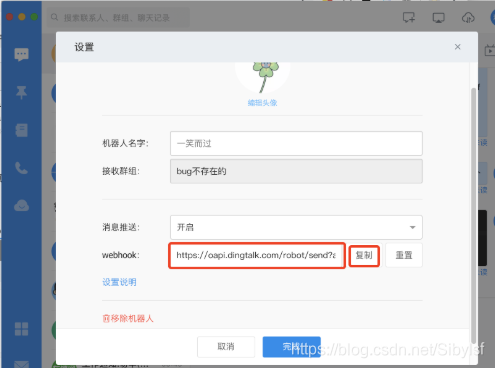Image resolution: width=495 pixels, height=368 pixels.
Task: Click the search contacts and groups field
Action: [x=118, y=17]
